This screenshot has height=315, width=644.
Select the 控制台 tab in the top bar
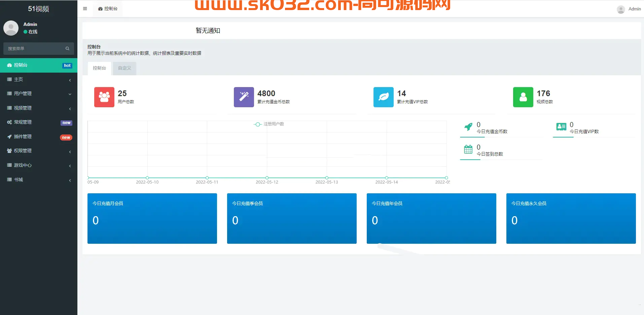tap(108, 9)
